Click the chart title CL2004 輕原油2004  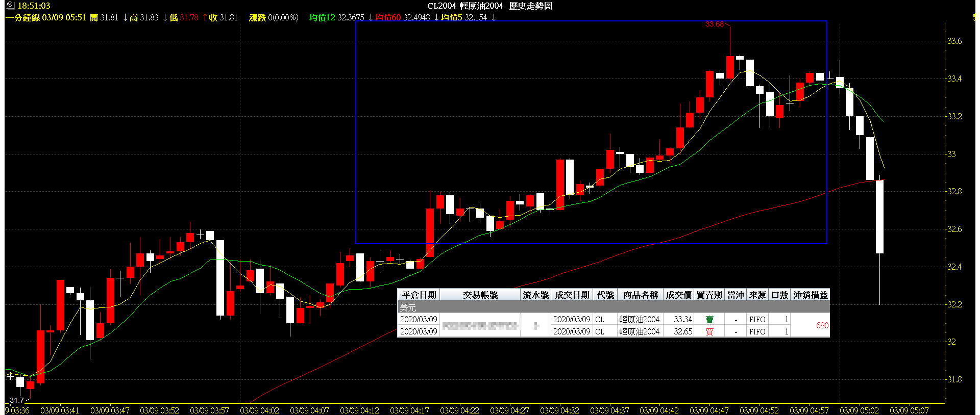465,6
